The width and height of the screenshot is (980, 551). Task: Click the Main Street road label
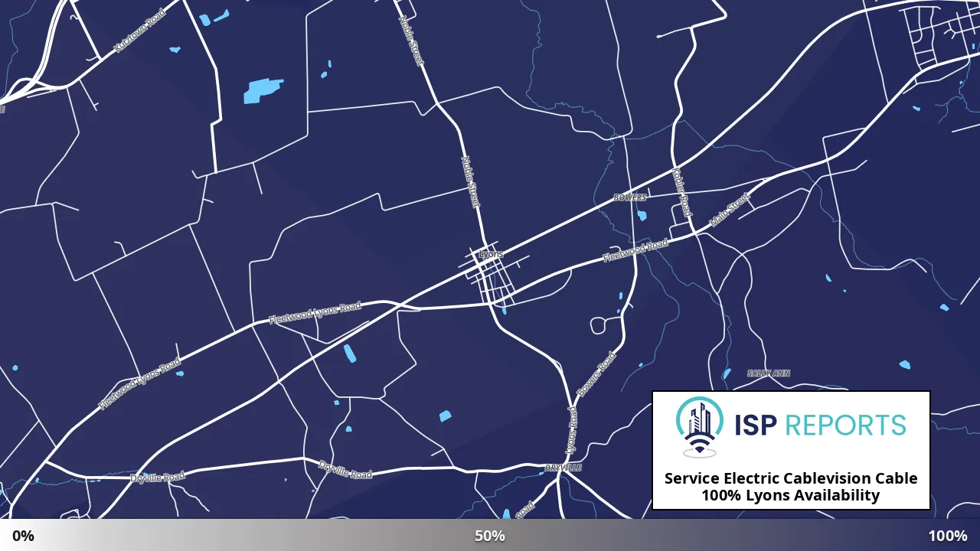point(730,210)
